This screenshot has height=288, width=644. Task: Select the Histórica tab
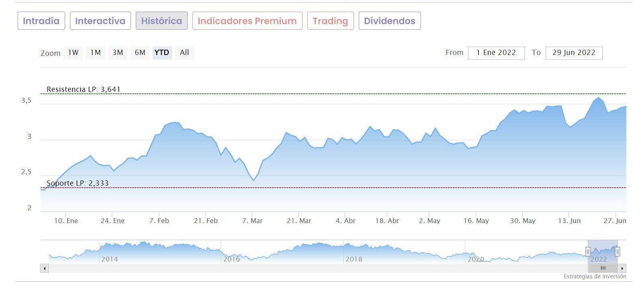click(162, 21)
